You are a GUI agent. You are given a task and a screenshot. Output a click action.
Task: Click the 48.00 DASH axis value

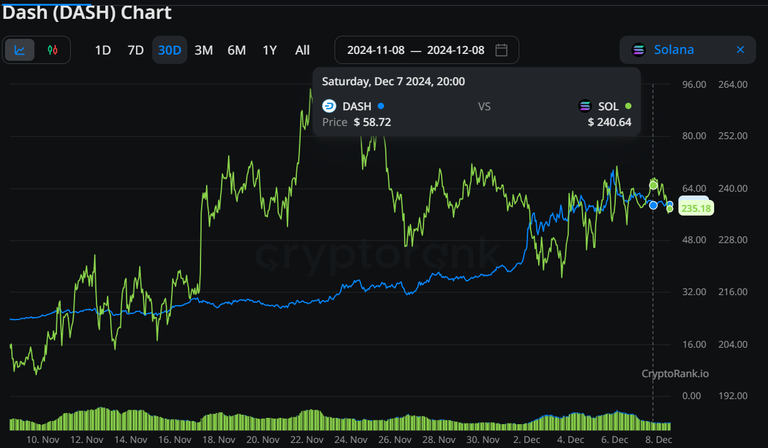pyautogui.click(x=694, y=239)
